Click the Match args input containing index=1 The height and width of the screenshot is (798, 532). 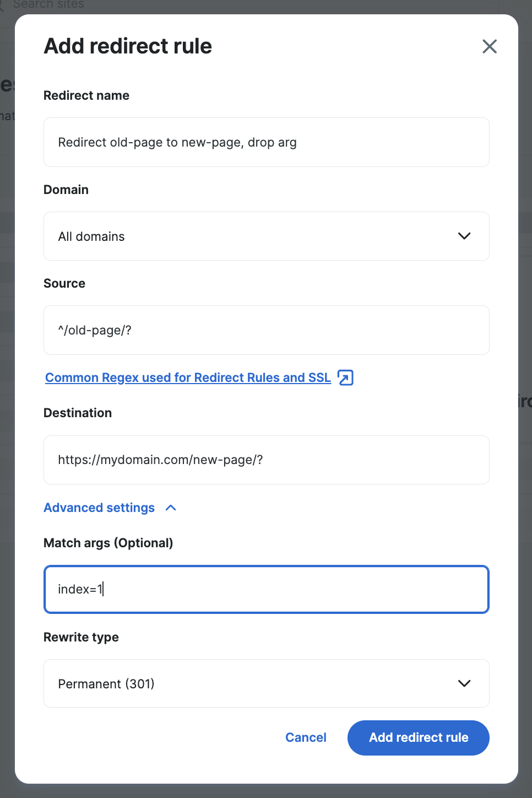click(266, 589)
